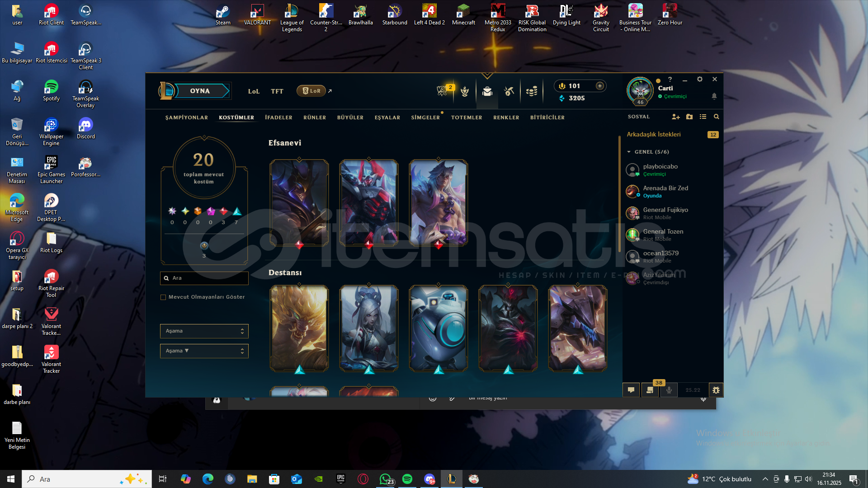The width and height of the screenshot is (868, 488).
Task: Open the missions scroll icon
Action: click(x=650, y=390)
